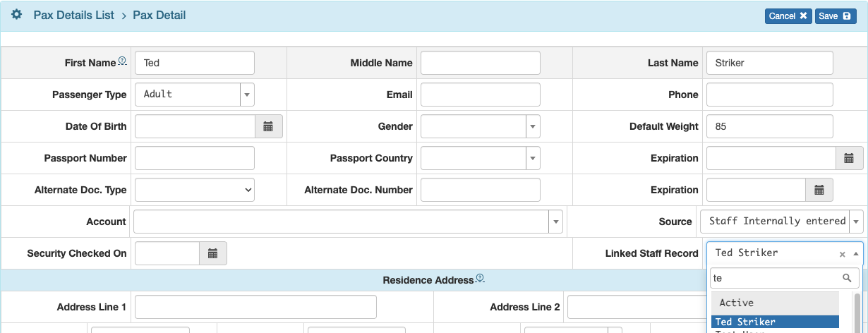Screen dimensions: 868x333
Task: Clear the Linked Staff Record selection
Action: [842, 254]
